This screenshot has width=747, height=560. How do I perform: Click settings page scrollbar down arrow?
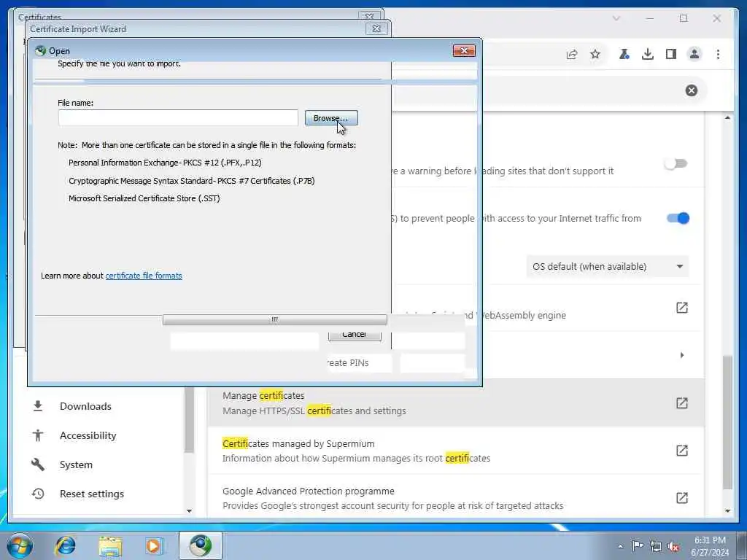point(727,511)
